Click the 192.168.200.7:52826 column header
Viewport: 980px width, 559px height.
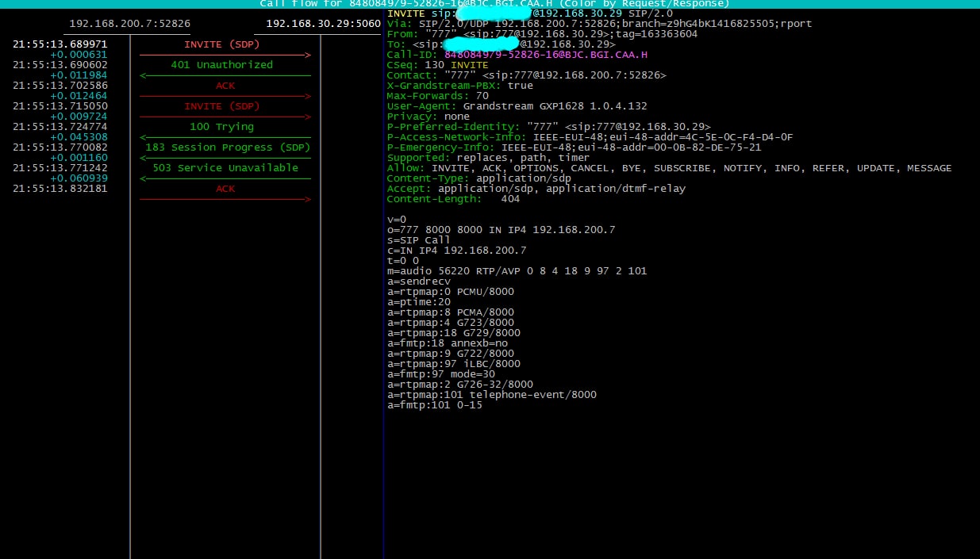tap(130, 24)
